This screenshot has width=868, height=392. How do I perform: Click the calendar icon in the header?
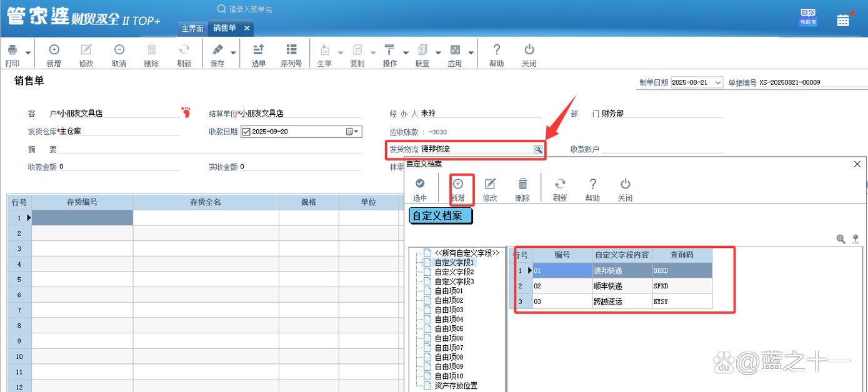coord(844,19)
